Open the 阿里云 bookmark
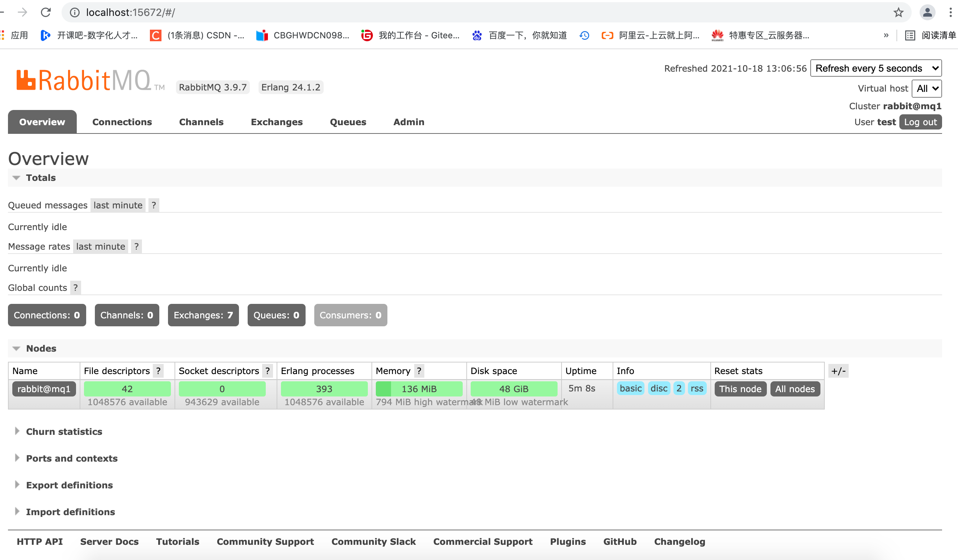This screenshot has width=958, height=560. 651,35
